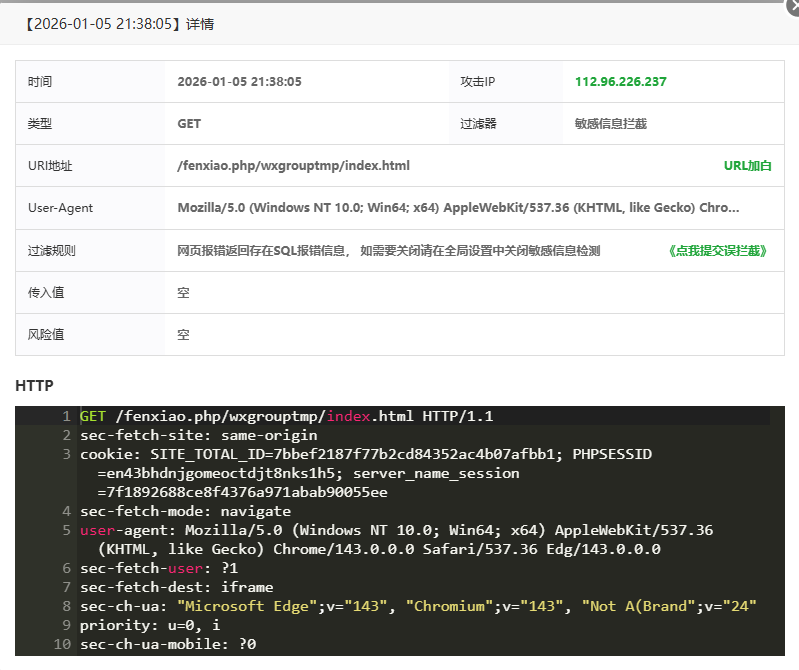The width and height of the screenshot is (799, 670).
Task: Click the HTTP section heading
Action: 34,385
